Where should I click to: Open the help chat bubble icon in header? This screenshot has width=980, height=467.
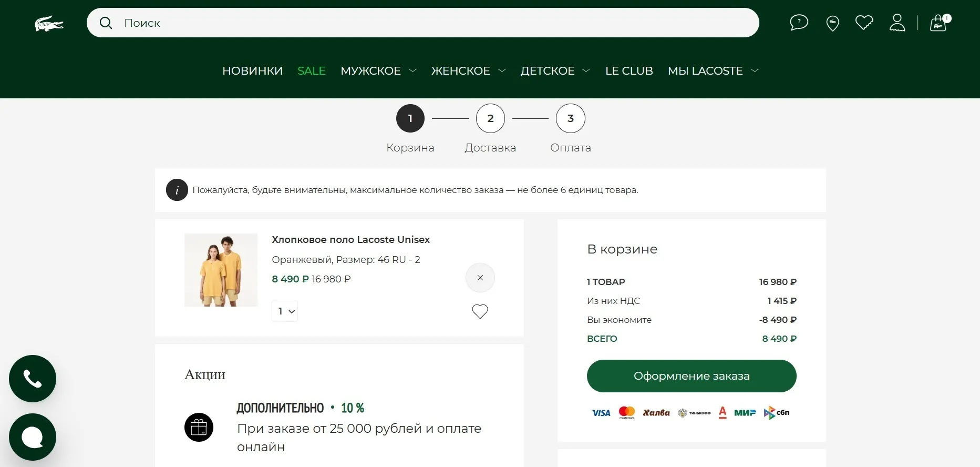click(x=799, y=23)
